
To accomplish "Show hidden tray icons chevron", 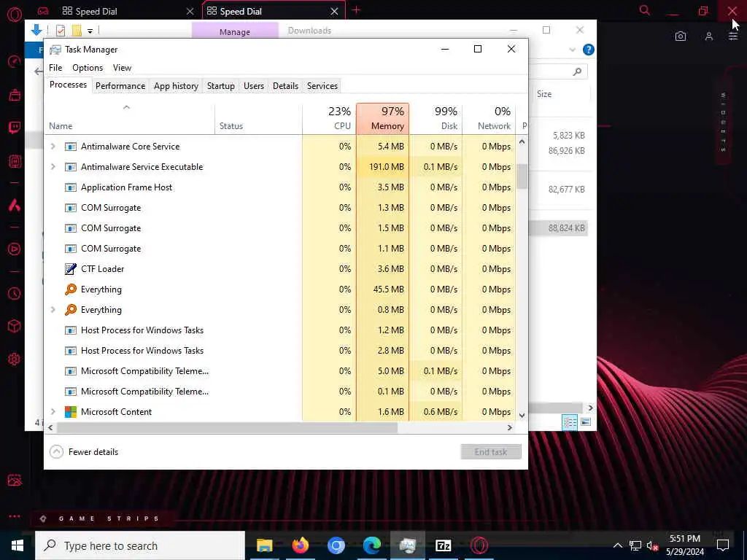I will tap(617, 545).
